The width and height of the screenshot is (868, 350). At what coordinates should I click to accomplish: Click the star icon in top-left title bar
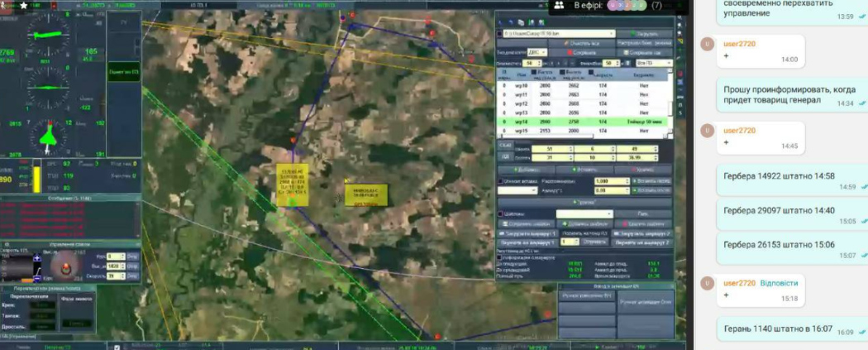(x=23, y=5)
